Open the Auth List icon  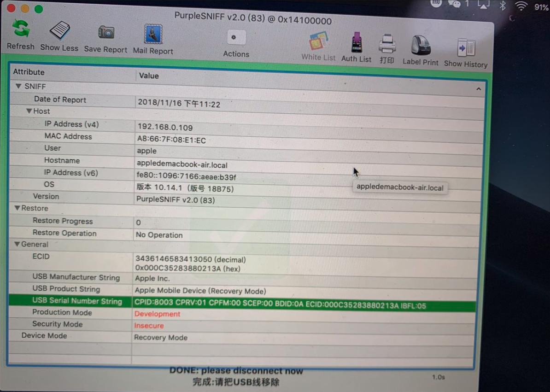pos(357,43)
